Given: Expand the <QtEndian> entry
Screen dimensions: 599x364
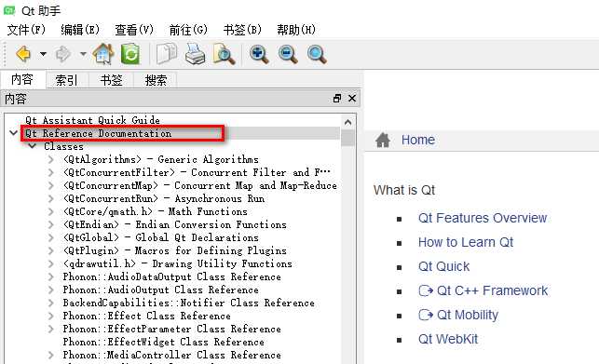Looking at the screenshot, I should click(x=51, y=224).
